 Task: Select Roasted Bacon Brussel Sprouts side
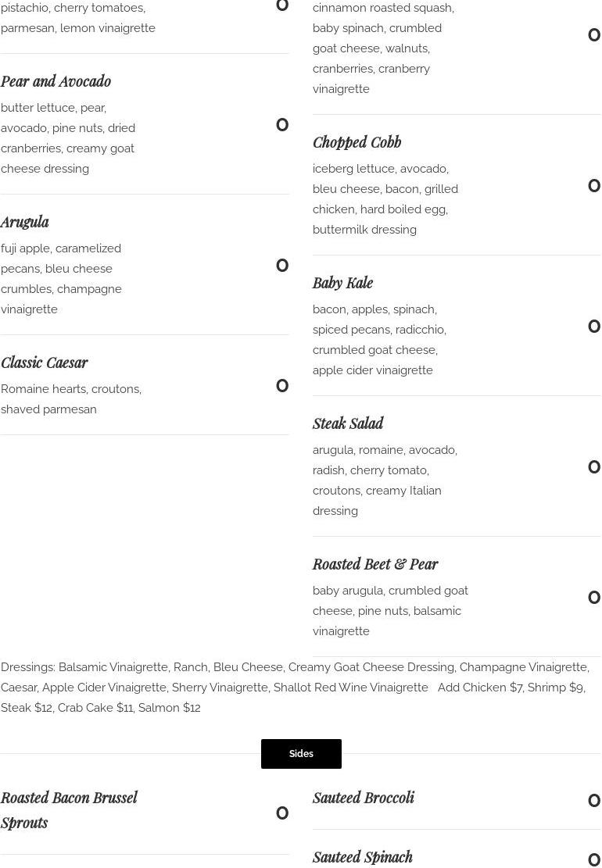tap(69, 809)
